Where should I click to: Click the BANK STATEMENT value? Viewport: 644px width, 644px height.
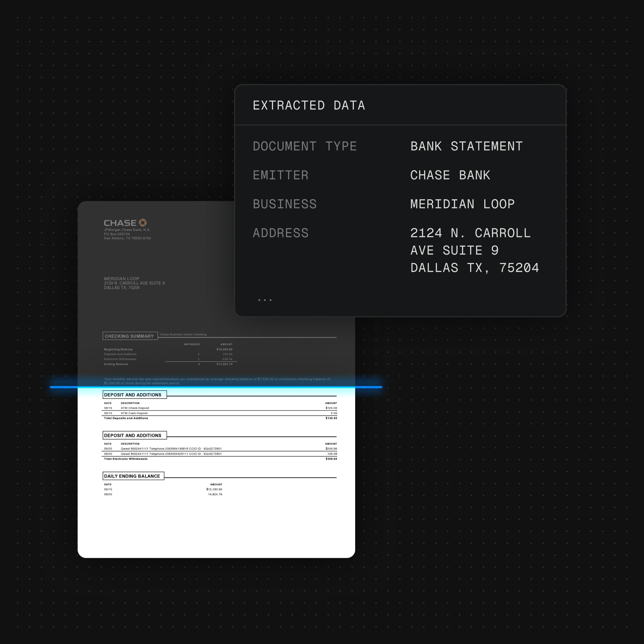coord(466,146)
